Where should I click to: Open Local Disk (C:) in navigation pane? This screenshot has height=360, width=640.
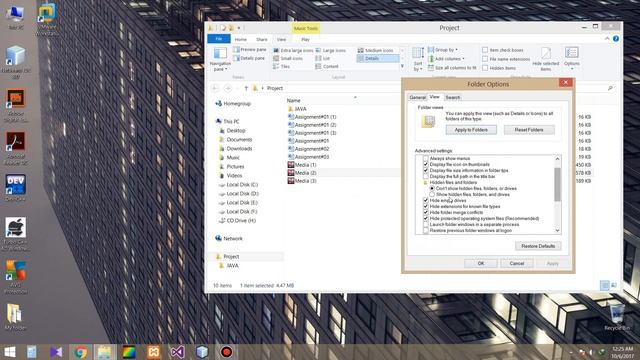(x=242, y=184)
